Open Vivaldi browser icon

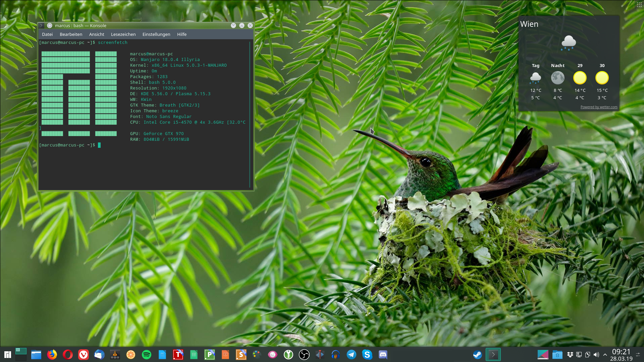click(x=84, y=355)
